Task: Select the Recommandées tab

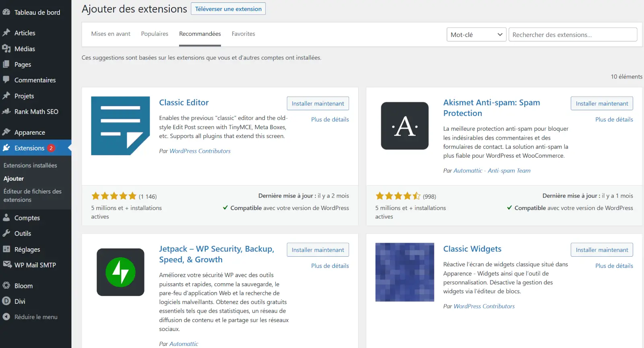Action: pos(200,34)
